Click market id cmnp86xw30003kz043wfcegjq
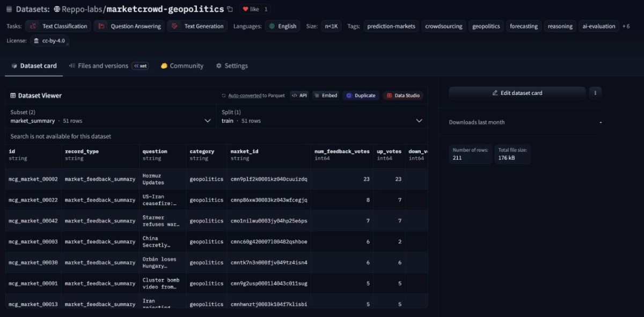 tap(268, 200)
